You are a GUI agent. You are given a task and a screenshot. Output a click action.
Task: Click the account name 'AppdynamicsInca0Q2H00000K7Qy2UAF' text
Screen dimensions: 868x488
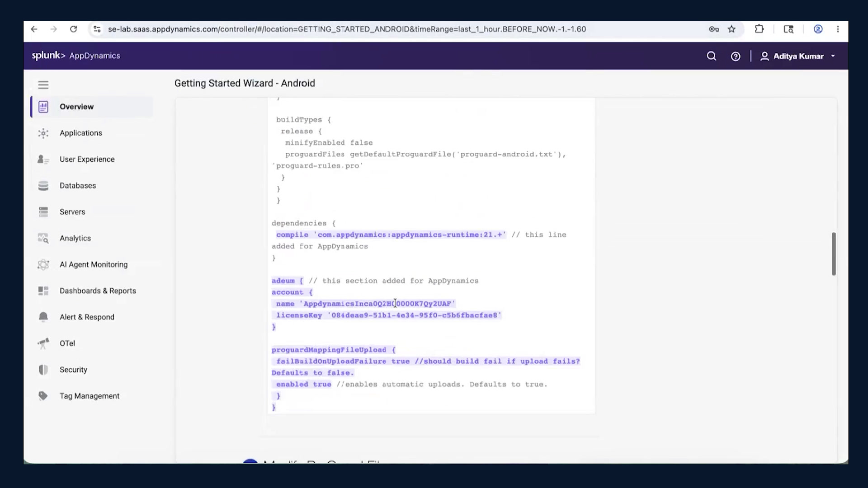coord(377,304)
